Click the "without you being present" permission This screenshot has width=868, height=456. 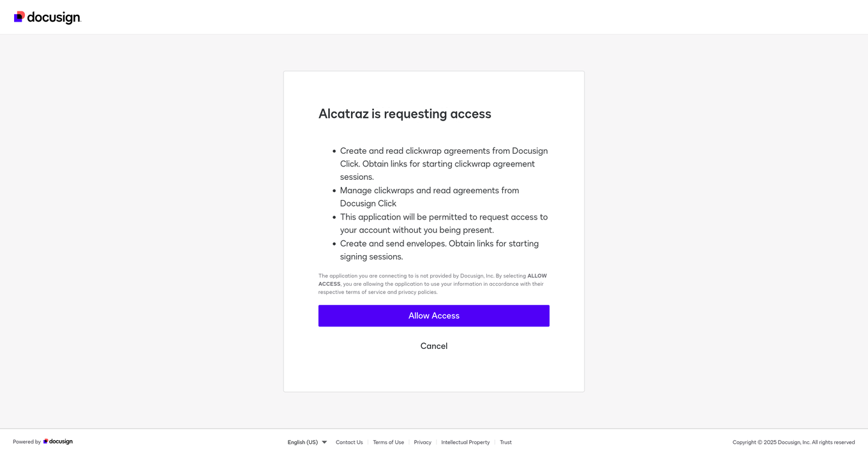pos(444,223)
